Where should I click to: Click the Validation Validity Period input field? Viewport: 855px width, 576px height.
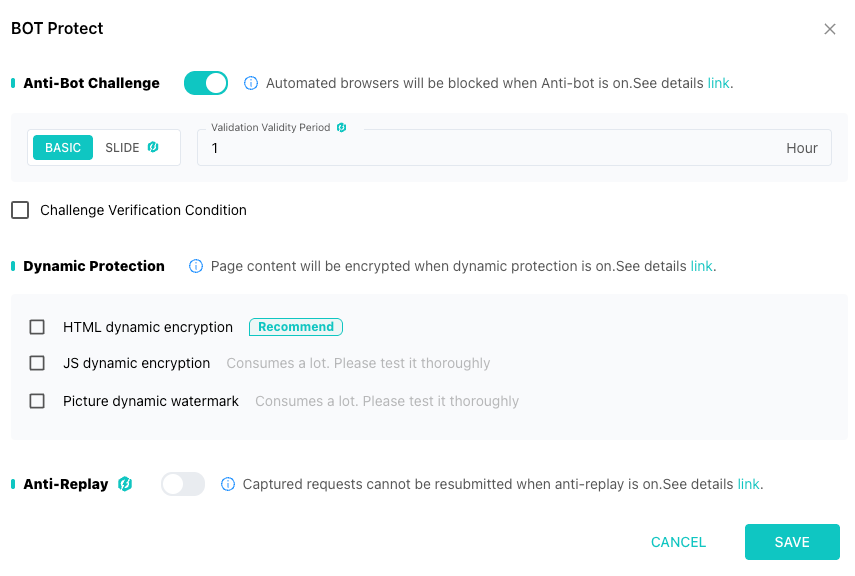coord(490,148)
